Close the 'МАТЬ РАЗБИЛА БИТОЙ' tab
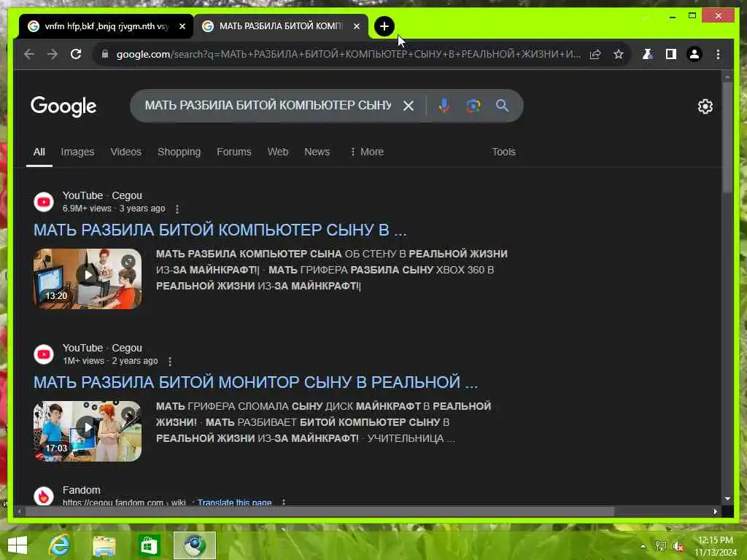The height and width of the screenshot is (560, 747). point(356,26)
